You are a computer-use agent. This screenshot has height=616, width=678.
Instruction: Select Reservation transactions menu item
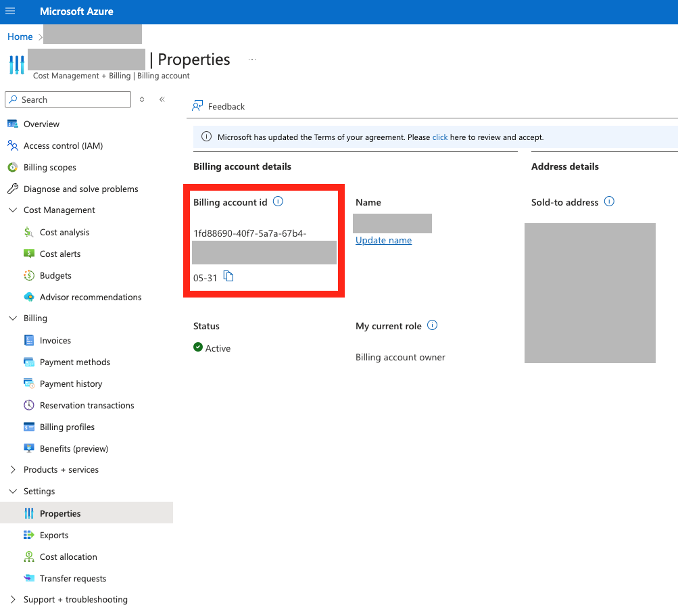click(x=87, y=405)
